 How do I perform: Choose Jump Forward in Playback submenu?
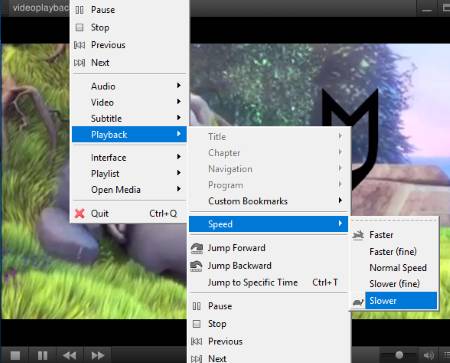[x=269, y=248]
